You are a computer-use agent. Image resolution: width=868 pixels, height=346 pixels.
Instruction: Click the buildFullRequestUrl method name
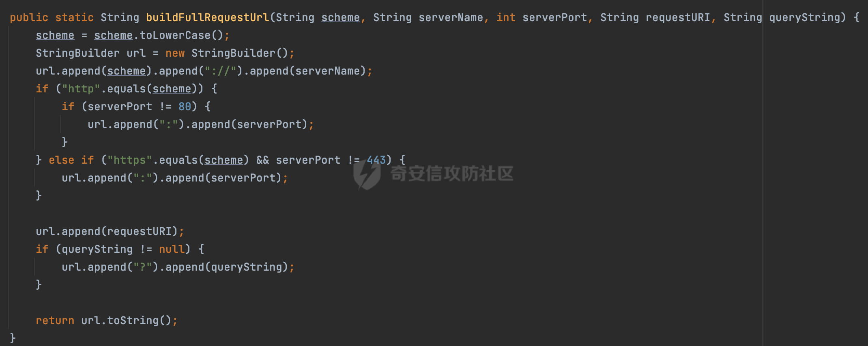click(x=208, y=17)
